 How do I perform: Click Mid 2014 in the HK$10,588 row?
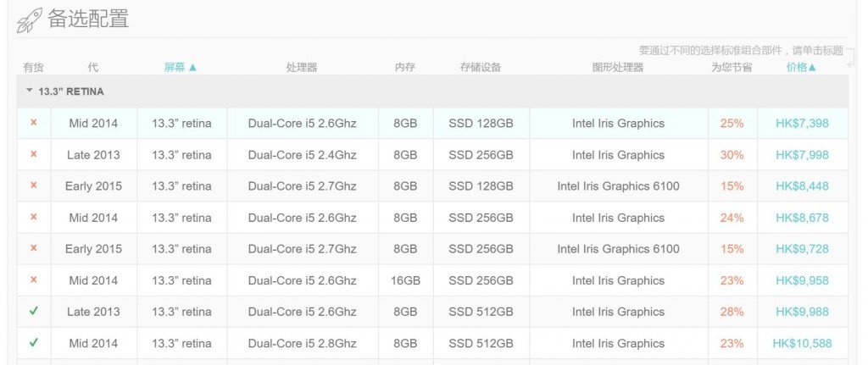pyautogui.click(x=93, y=344)
